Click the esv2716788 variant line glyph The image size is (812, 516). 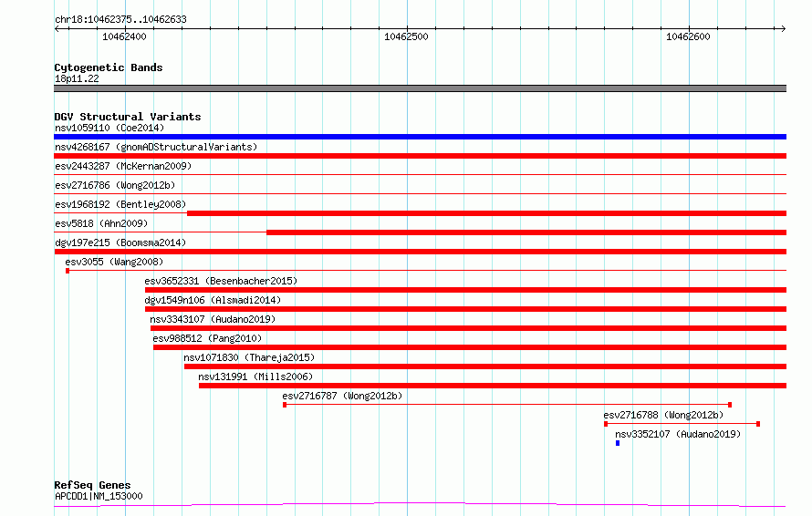tap(682, 424)
